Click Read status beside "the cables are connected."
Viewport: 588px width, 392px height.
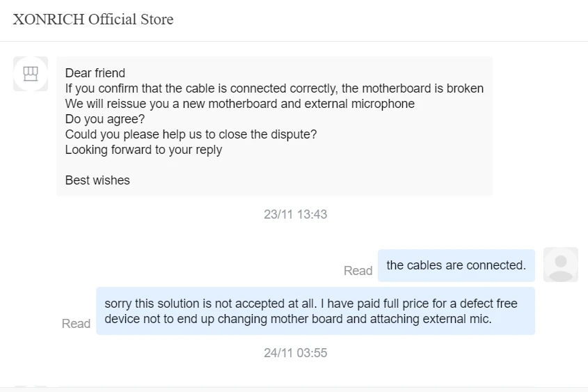click(x=358, y=271)
